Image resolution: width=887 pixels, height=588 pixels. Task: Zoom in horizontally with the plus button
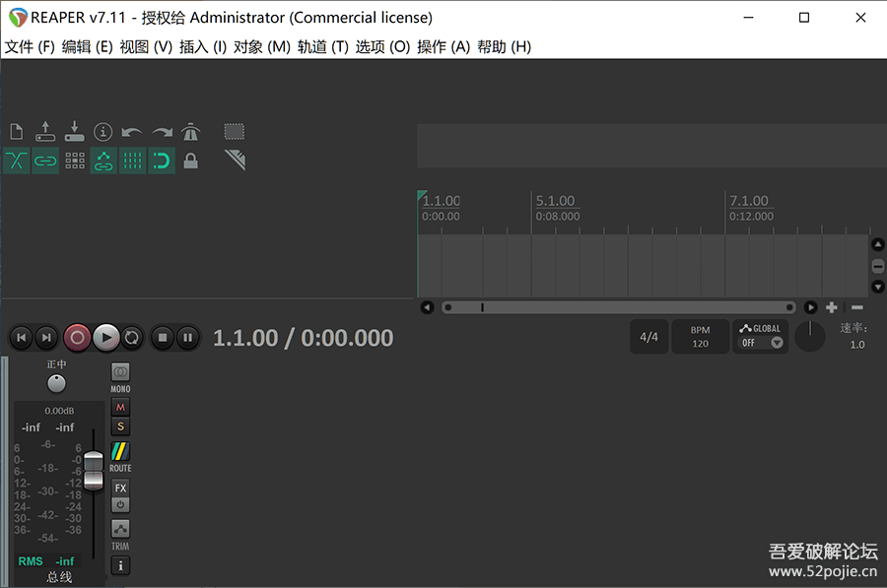click(832, 307)
